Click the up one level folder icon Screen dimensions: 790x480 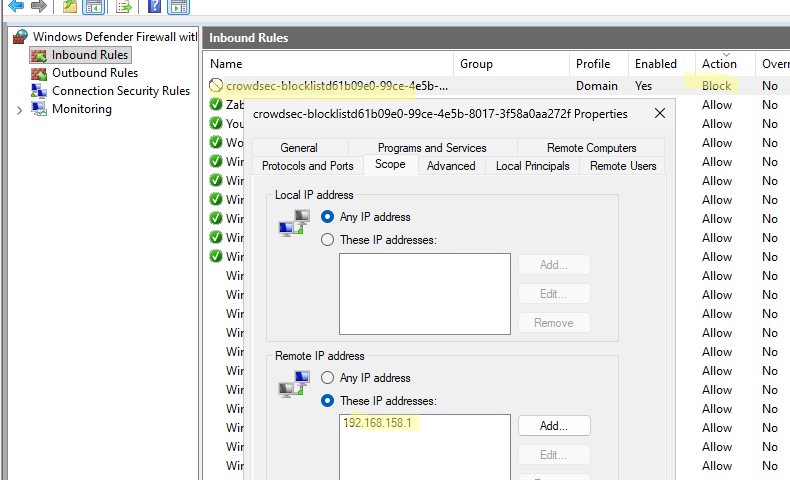pyautogui.click(x=70, y=6)
